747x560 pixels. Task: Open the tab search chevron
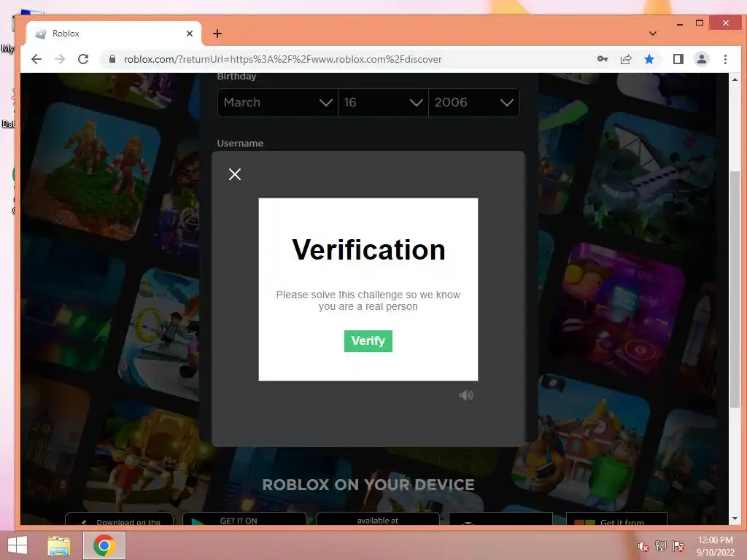653,34
